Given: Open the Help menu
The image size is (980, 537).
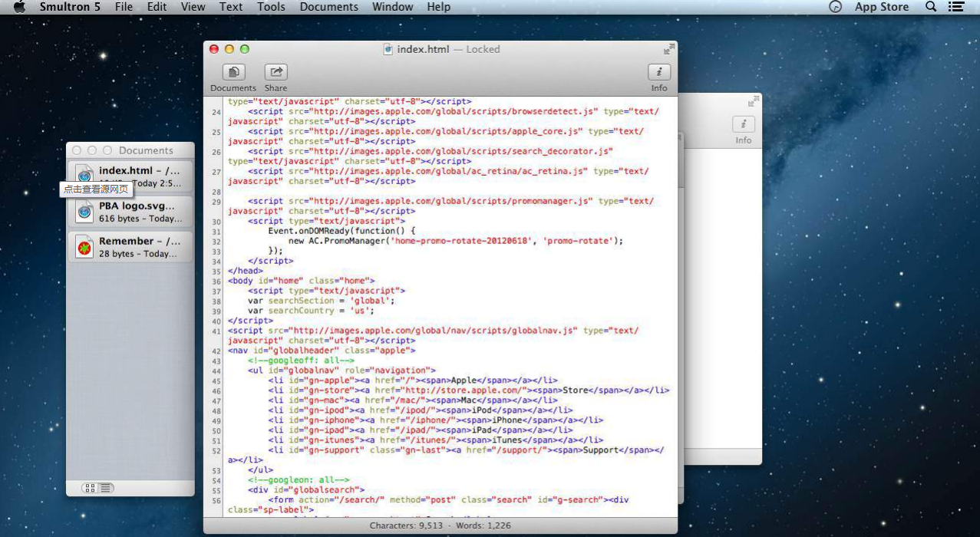Looking at the screenshot, I should point(438,7).
